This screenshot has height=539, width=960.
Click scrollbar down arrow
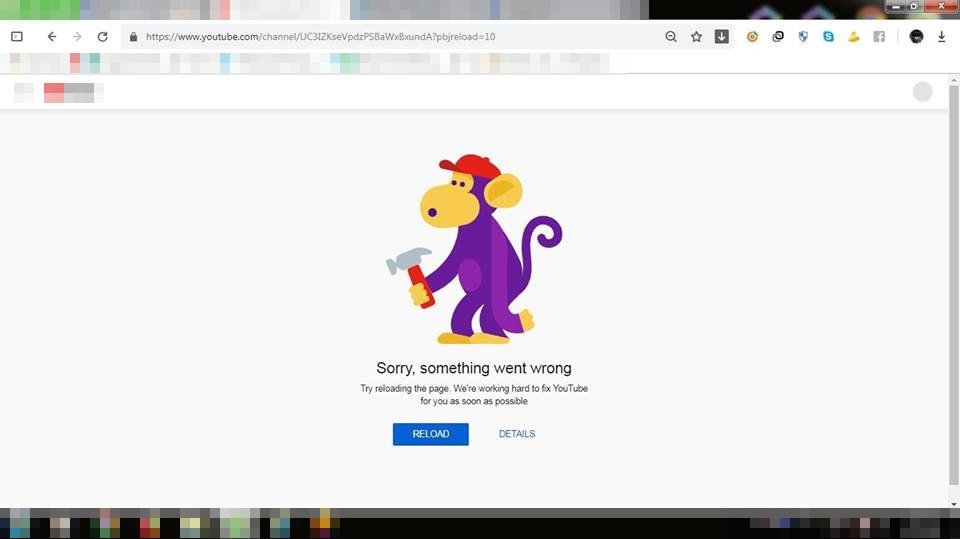tap(954, 504)
